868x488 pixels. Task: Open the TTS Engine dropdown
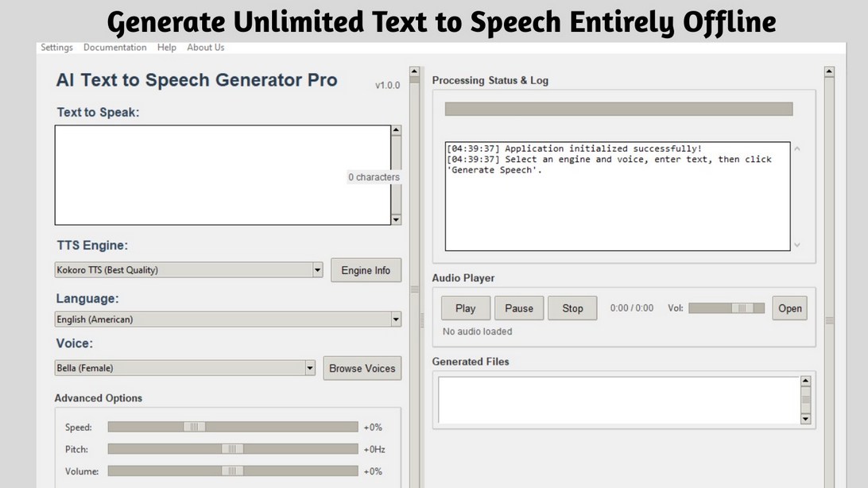click(x=317, y=269)
